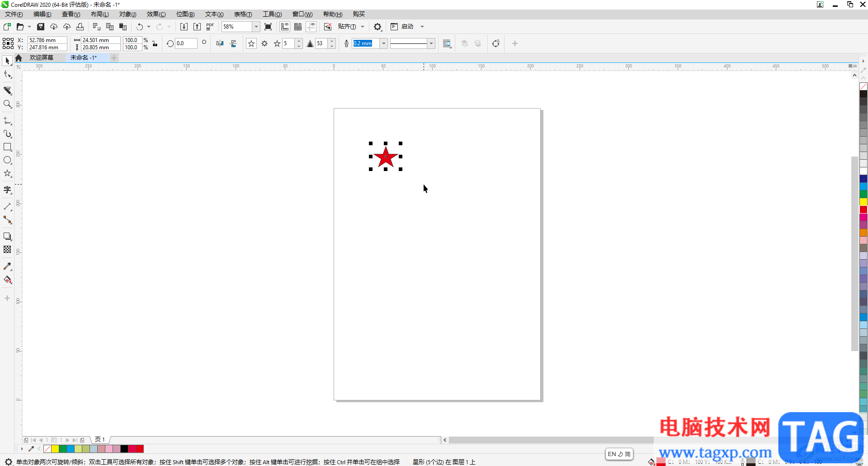Image resolution: width=868 pixels, height=466 pixels.
Task: Select the Rectangle tool
Action: tap(7, 147)
